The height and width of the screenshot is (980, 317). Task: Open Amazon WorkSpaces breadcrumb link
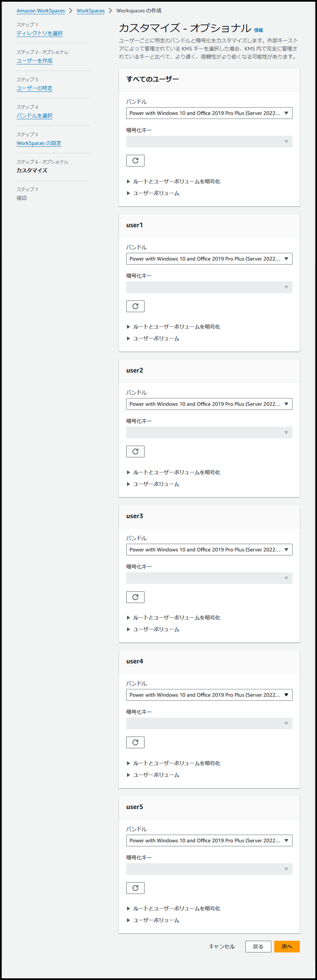click(x=41, y=11)
